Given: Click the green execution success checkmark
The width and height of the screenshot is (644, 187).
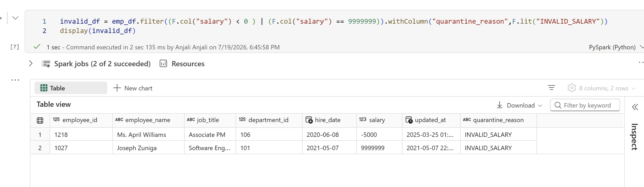Looking at the screenshot, I should (x=37, y=47).
